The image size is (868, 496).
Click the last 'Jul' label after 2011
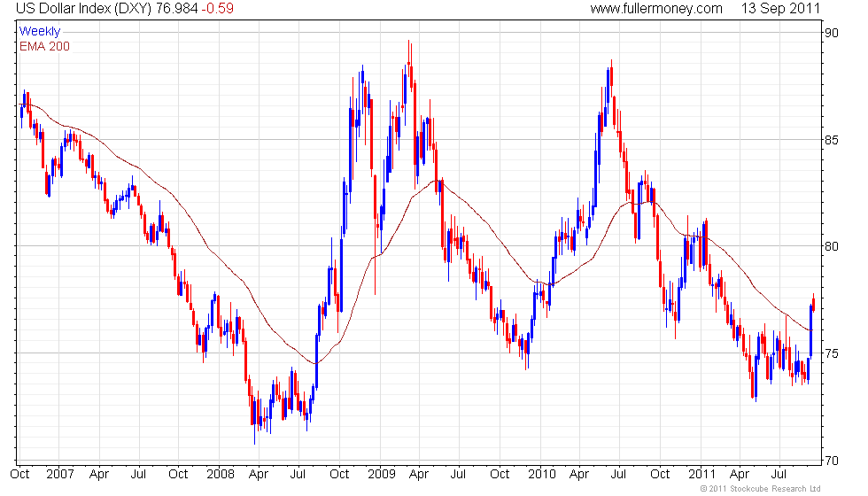pyautogui.click(x=779, y=474)
